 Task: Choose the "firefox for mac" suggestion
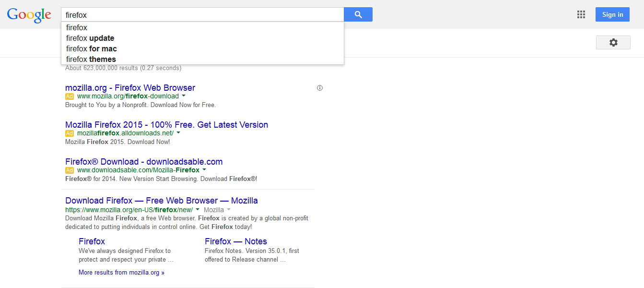point(92,49)
